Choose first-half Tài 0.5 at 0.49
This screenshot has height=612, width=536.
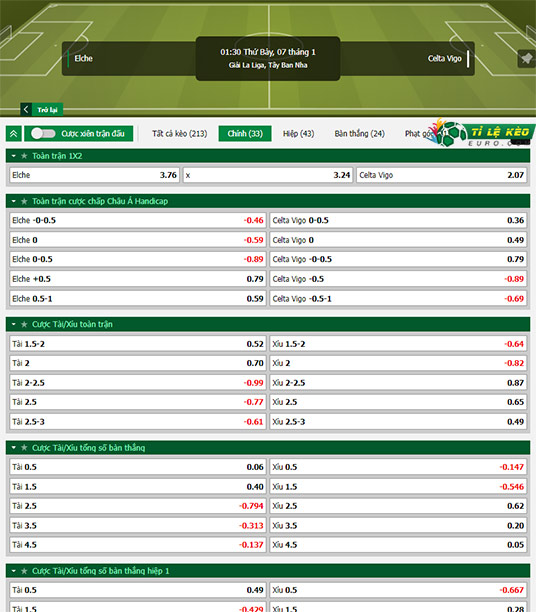pos(138,590)
